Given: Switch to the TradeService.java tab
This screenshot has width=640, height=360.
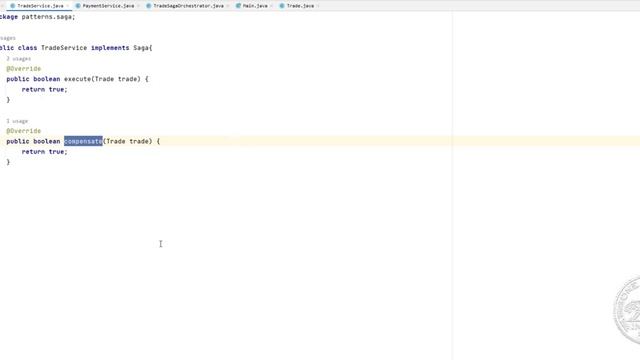Looking at the screenshot, I should pyautogui.click(x=40, y=6).
